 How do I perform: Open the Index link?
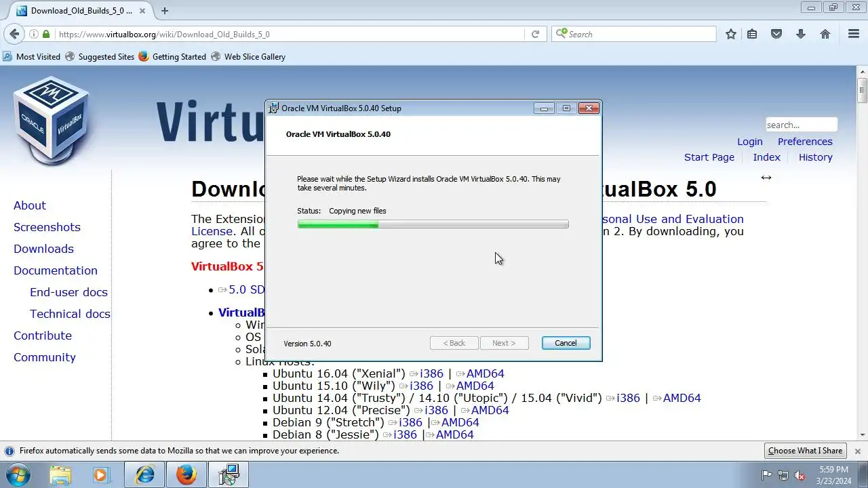point(766,157)
